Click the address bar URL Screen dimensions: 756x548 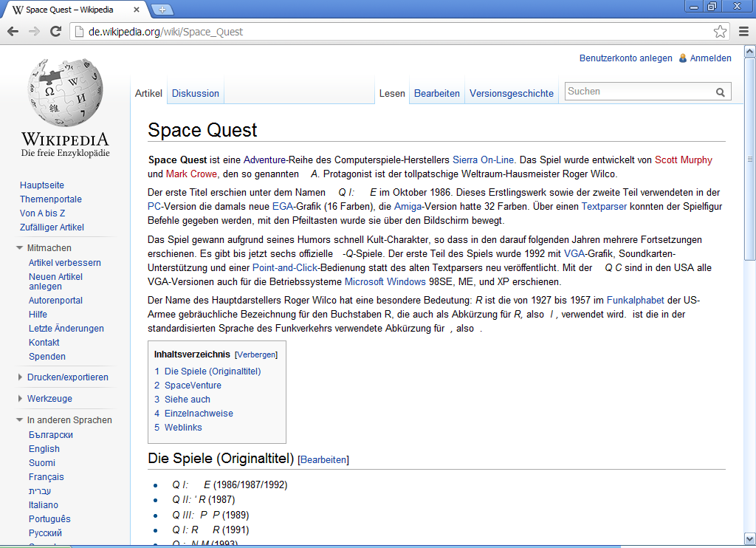(x=165, y=32)
